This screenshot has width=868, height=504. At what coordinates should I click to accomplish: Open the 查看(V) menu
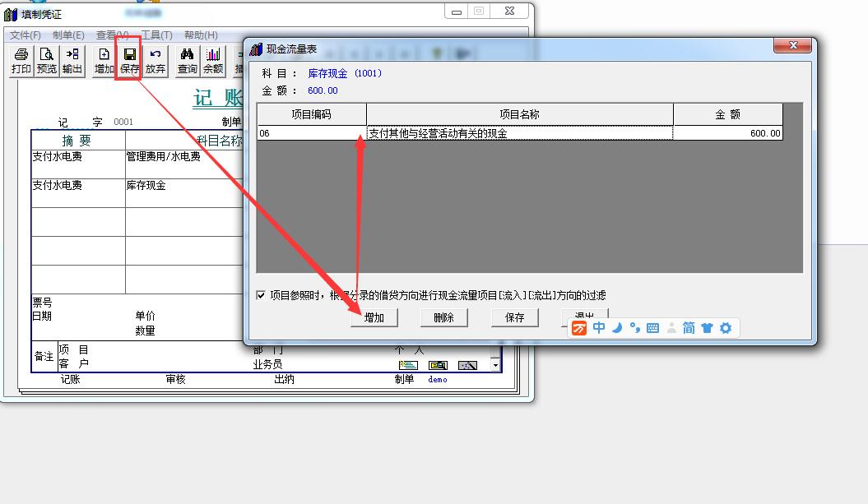[x=113, y=35]
